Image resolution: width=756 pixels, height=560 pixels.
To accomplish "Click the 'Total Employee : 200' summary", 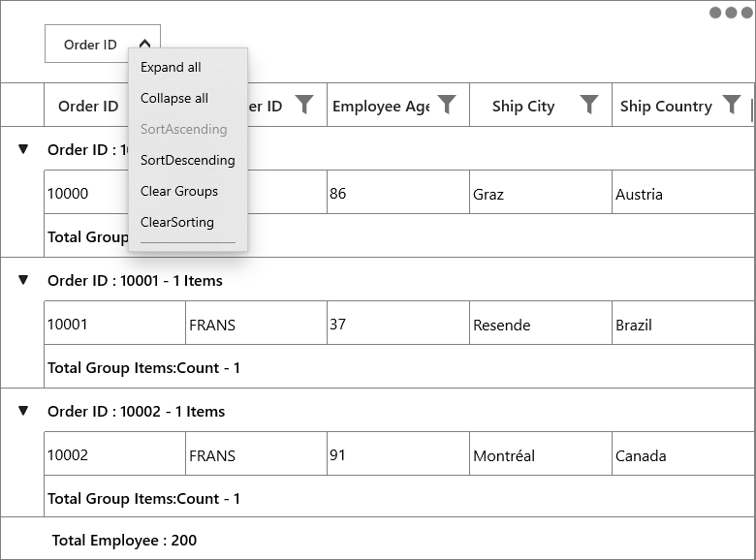I will tap(124, 541).
